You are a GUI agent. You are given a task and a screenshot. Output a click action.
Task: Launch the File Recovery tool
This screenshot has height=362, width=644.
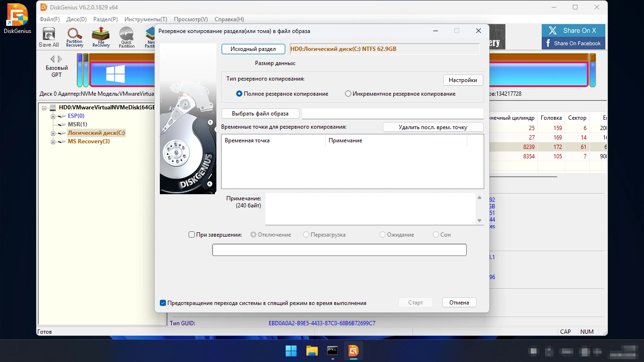[x=101, y=38]
